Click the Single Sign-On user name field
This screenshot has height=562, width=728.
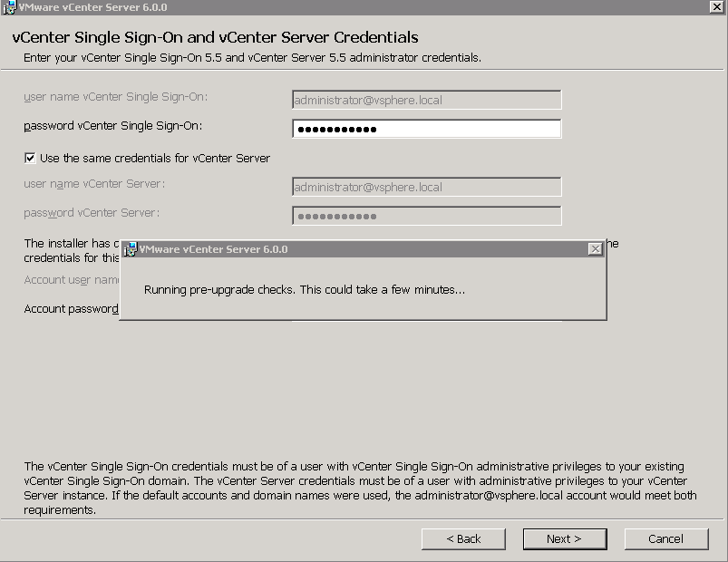point(426,100)
